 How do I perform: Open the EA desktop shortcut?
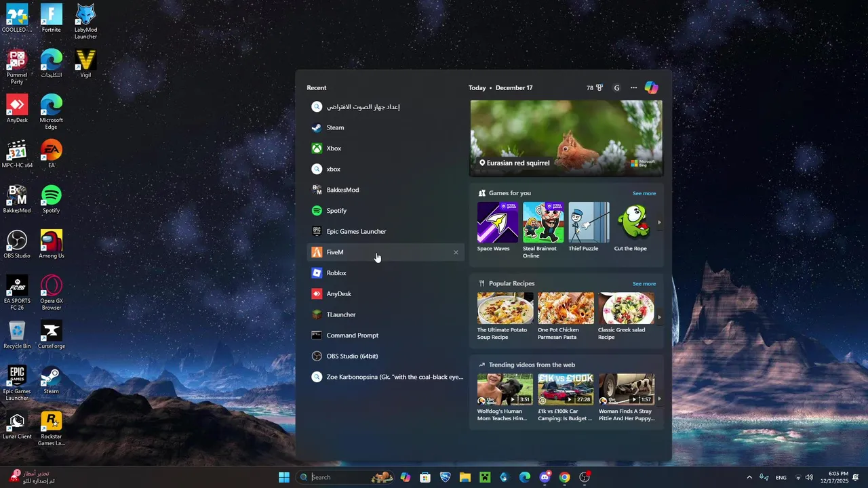[x=51, y=153]
